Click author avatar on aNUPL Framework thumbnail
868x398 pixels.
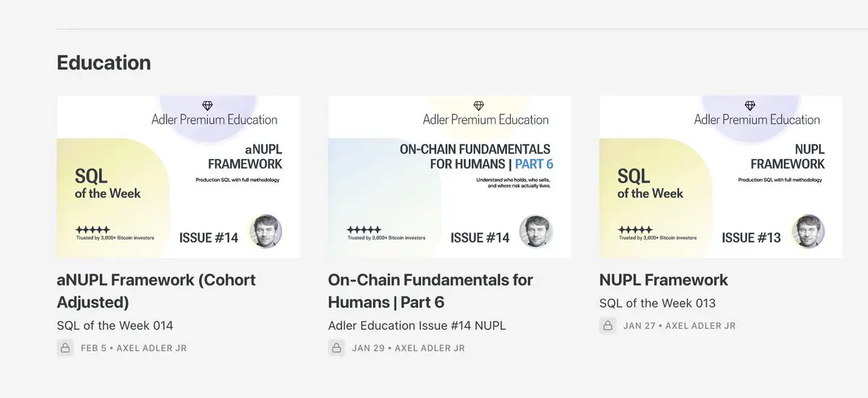[265, 232]
